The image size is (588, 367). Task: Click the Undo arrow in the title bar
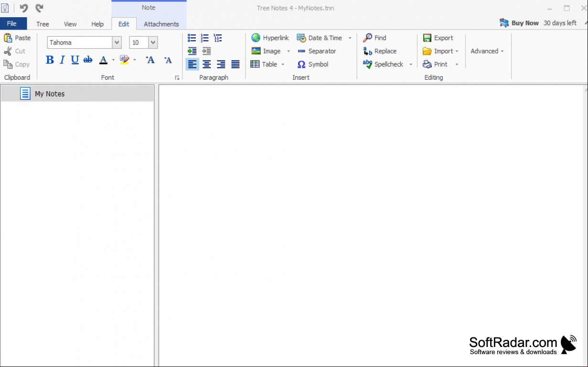pyautogui.click(x=24, y=8)
